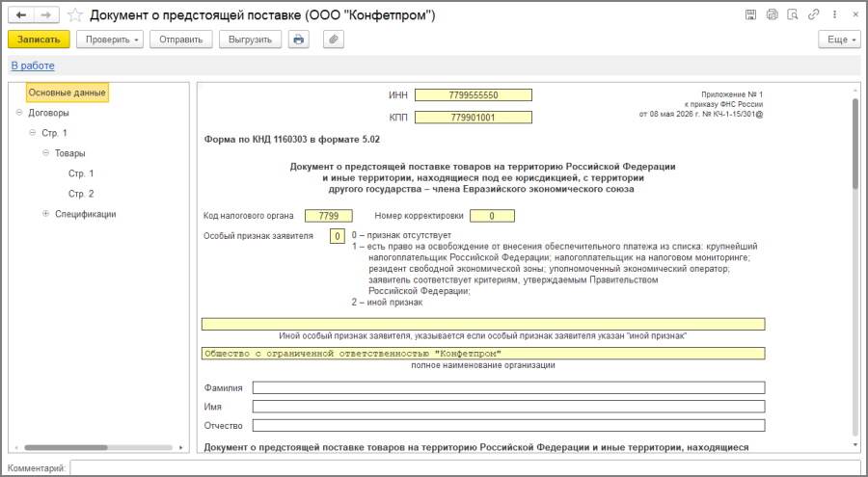Select Стр. 1 under Договоры
Screen dimensions: 868x477
54,133
